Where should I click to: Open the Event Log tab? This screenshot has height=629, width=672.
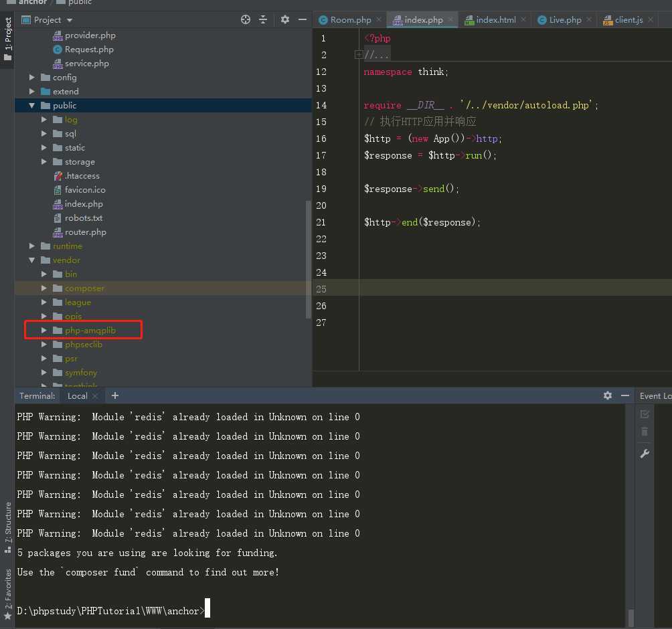coord(655,396)
